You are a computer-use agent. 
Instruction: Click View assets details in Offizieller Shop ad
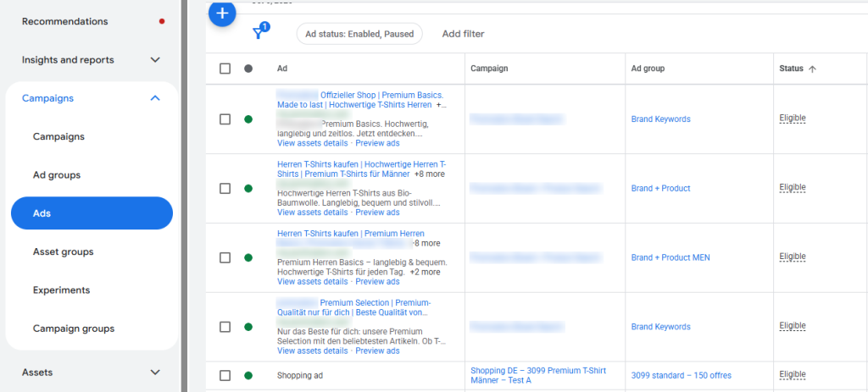coord(312,143)
